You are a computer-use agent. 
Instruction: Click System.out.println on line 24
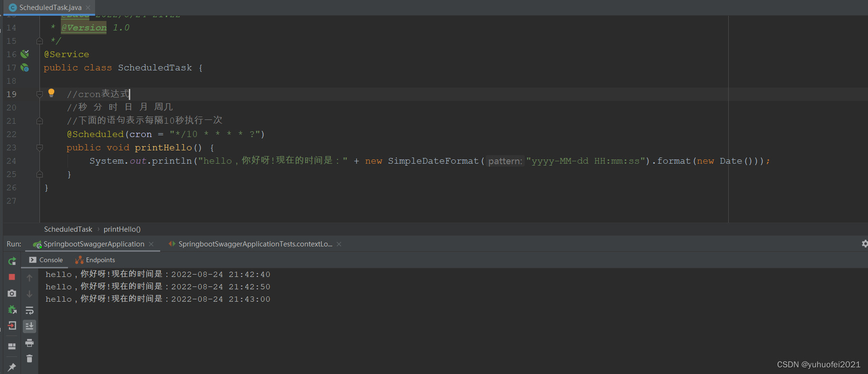(x=141, y=161)
